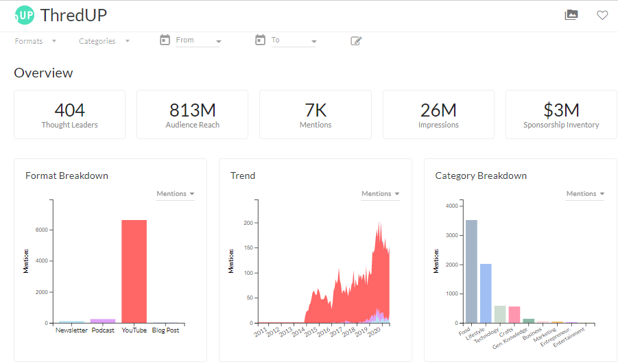This screenshot has height=364, width=618.
Task: Expand the To date dropdown
Action: pyautogui.click(x=314, y=41)
